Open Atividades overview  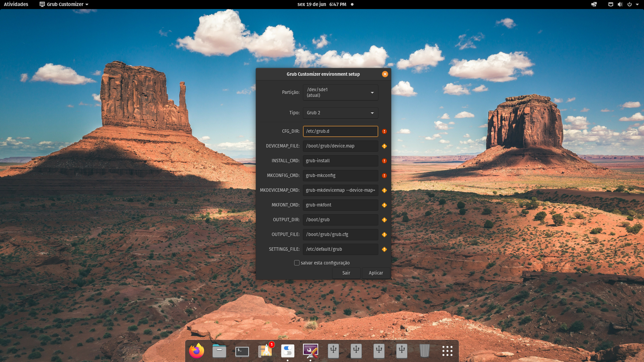pyautogui.click(x=16, y=4)
